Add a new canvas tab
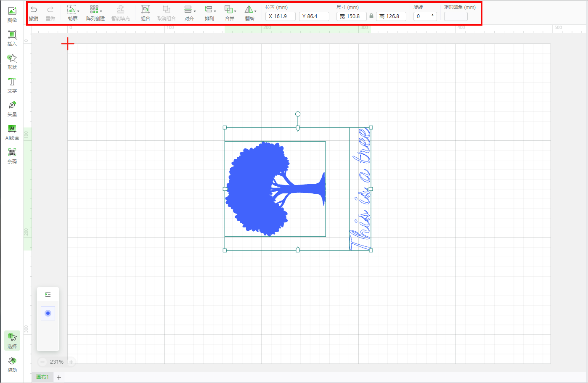 (x=59, y=378)
